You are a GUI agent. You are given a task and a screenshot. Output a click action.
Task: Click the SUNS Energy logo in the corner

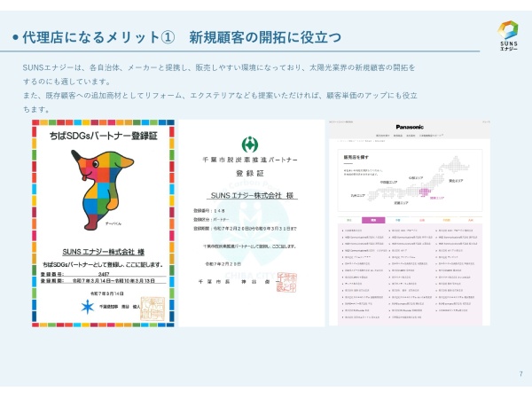tap(508, 35)
